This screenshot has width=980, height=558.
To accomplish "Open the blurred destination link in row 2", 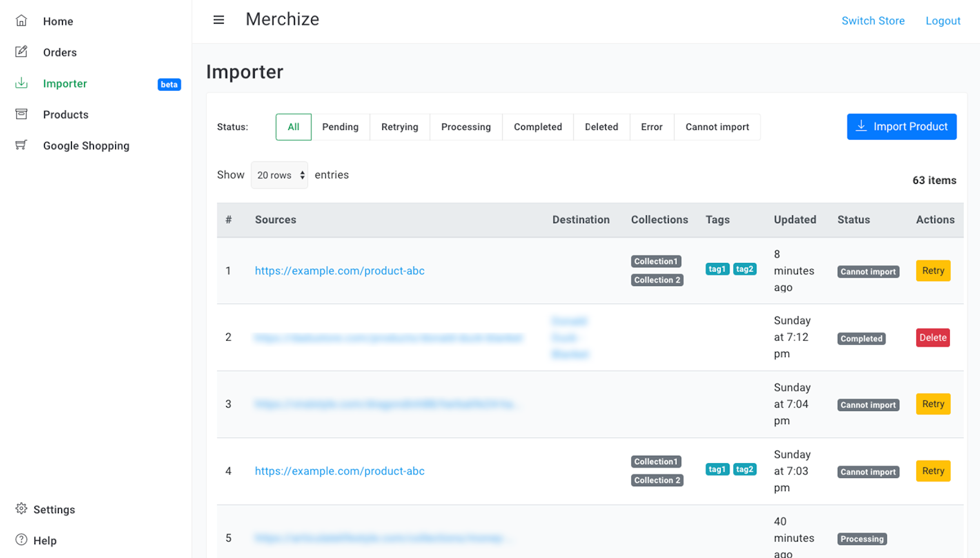I will click(x=570, y=337).
